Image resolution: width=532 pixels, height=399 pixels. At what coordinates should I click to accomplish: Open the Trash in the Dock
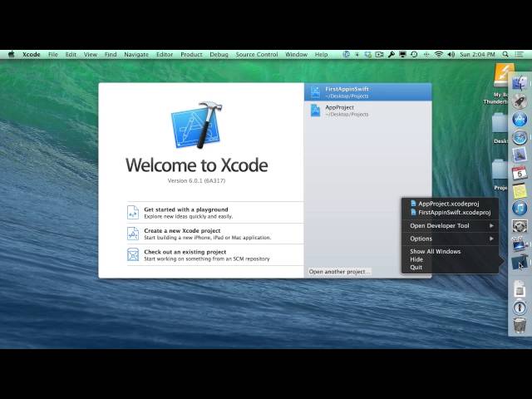520,325
